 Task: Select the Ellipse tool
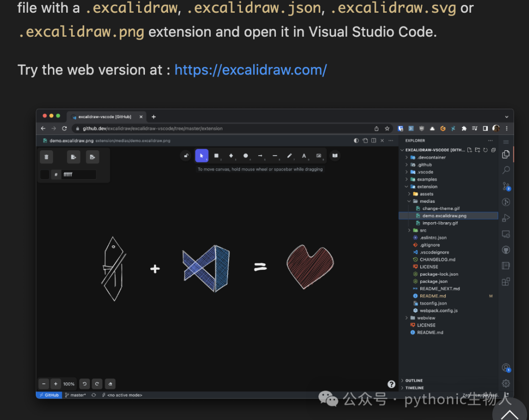(245, 156)
